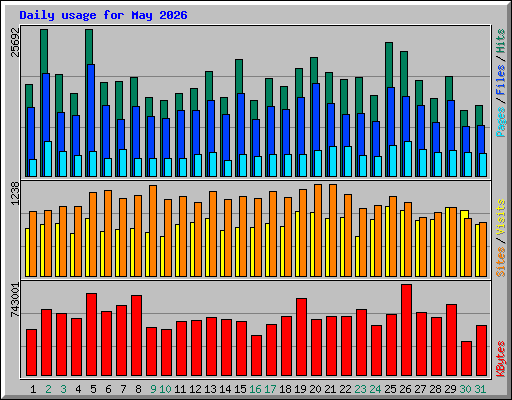Click day label 1 on x-axis
This screenshot has height=400, width=512.
click(x=33, y=389)
